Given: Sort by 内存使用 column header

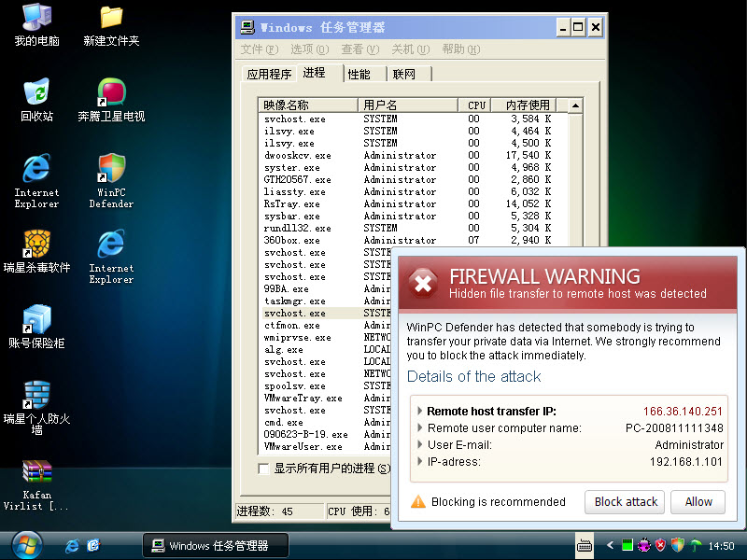Looking at the screenshot, I should tap(524, 105).
